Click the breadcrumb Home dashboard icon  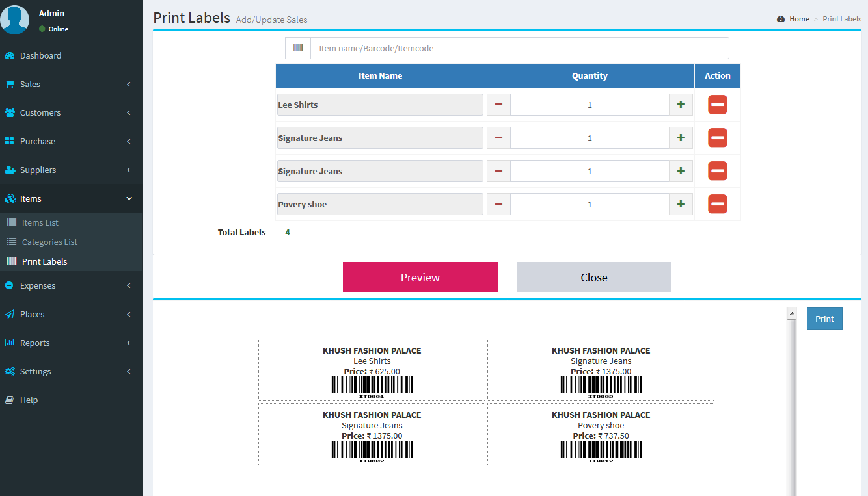click(x=781, y=20)
